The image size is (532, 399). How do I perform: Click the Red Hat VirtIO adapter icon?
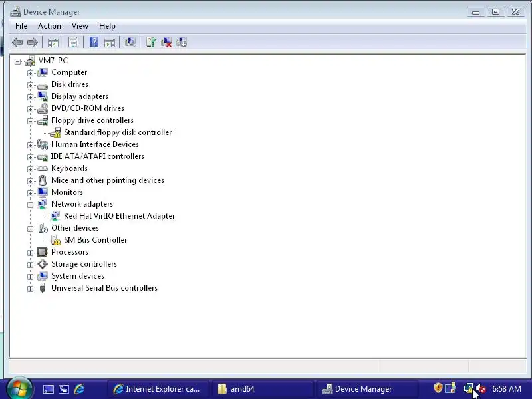[x=55, y=216]
